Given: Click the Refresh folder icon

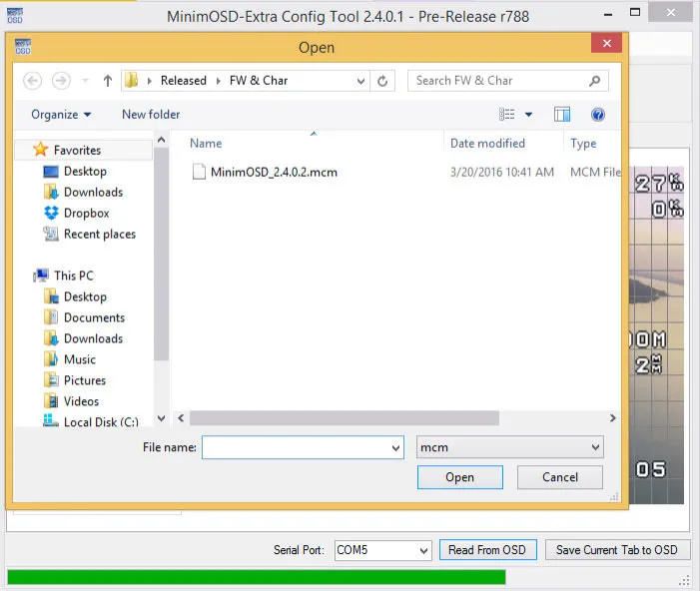Looking at the screenshot, I should [383, 81].
